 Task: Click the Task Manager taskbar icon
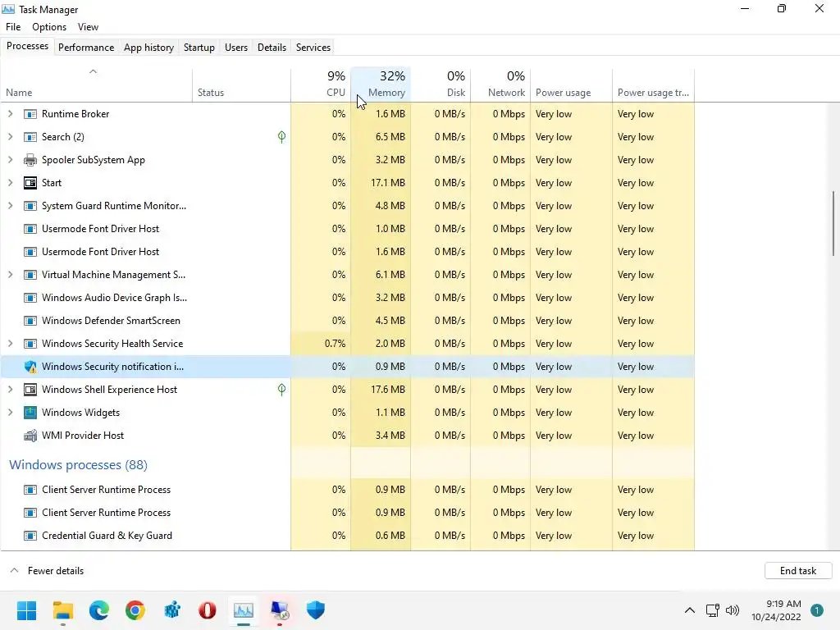pos(244,610)
